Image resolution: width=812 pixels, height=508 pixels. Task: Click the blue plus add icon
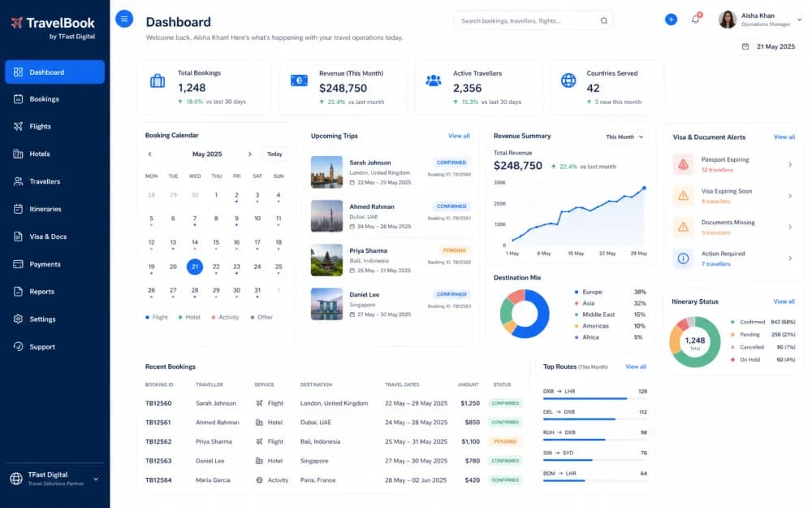click(x=672, y=20)
